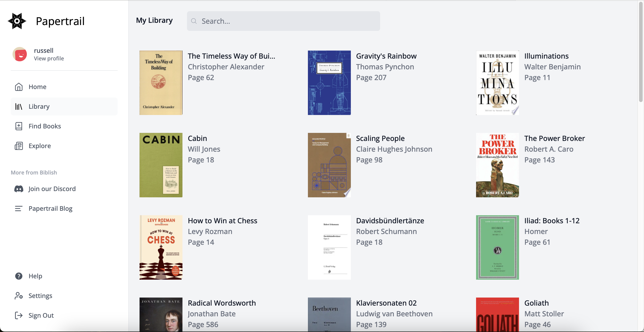Open the Gravity's Rainbow cover
This screenshot has height=332, width=644.
click(329, 83)
